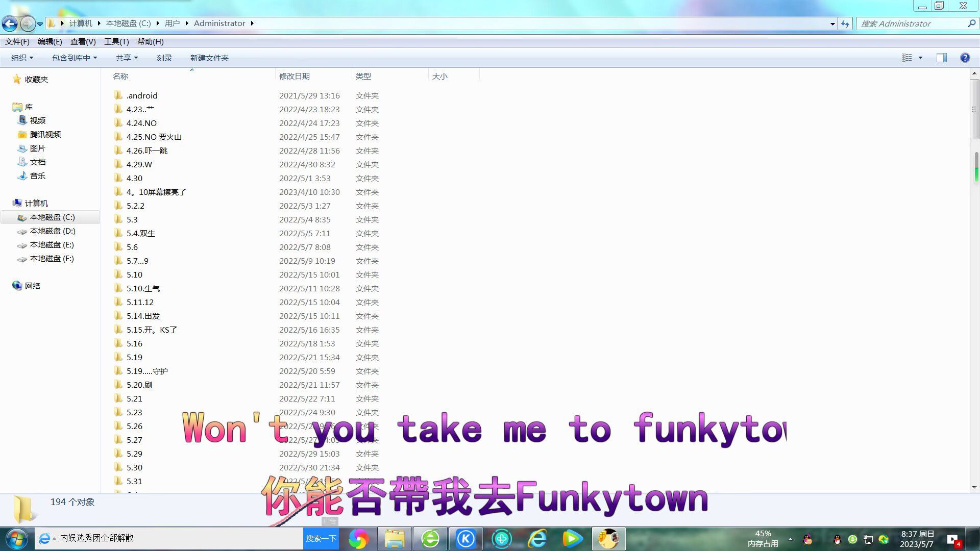980x551 pixels.
Task: Expand the 包含到库中 dropdown
Action: click(75, 58)
